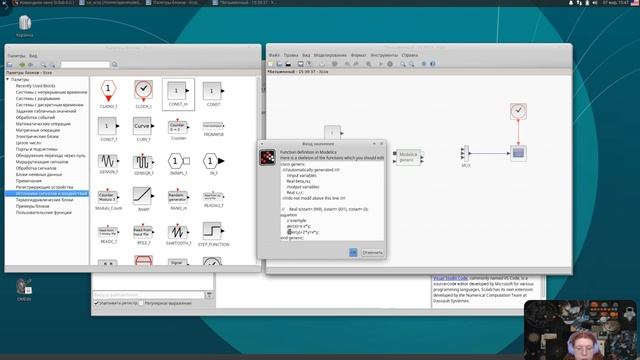Click Отменить to cancel the dialog
Viewport: 640px width, 360px height.
(372, 253)
